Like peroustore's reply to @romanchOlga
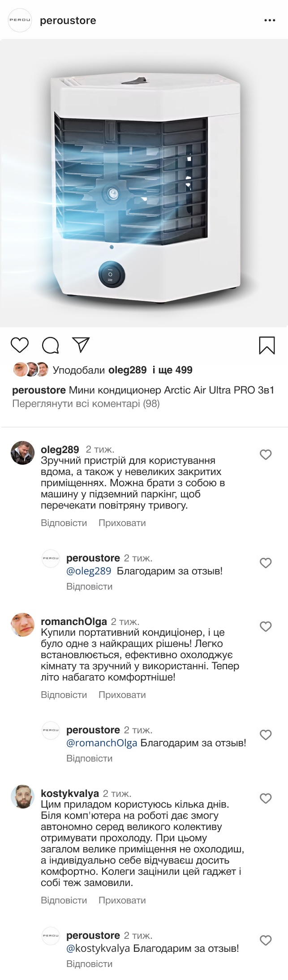 [x=266, y=735]
